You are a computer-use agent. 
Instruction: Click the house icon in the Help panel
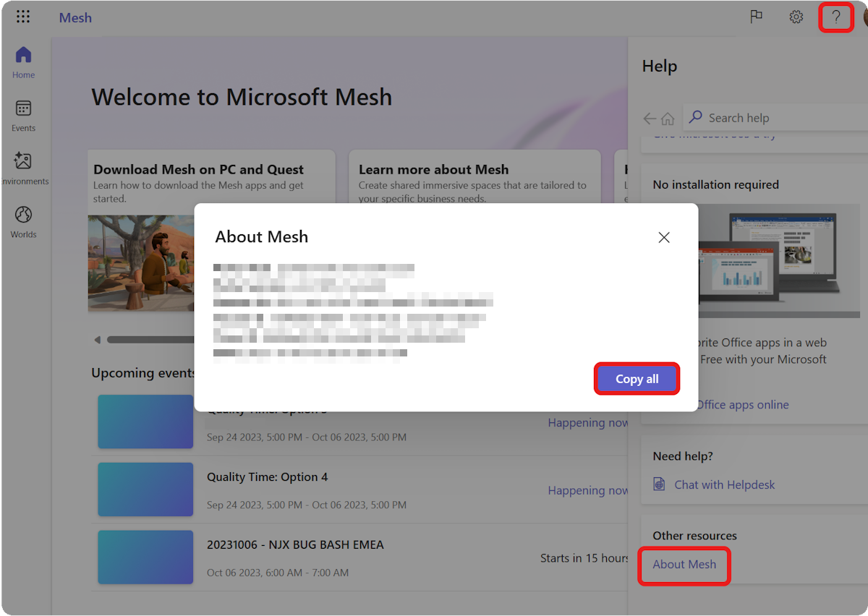pyautogui.click(x=668, y=117)
